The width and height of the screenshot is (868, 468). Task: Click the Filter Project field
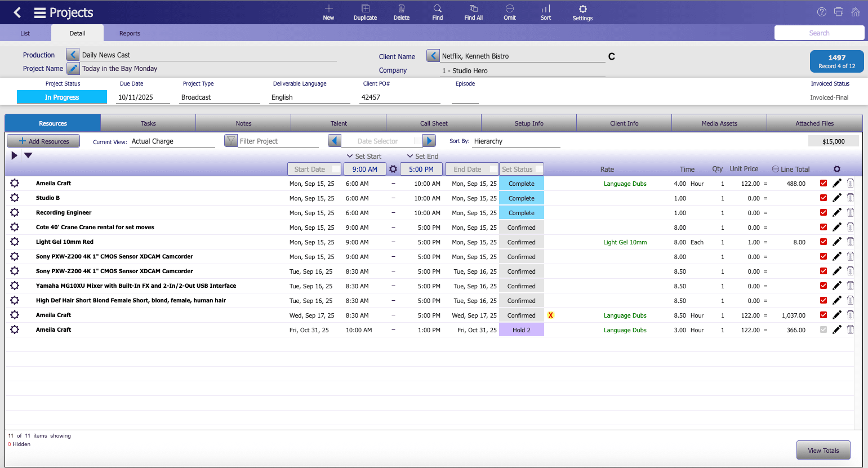(278, 141)
